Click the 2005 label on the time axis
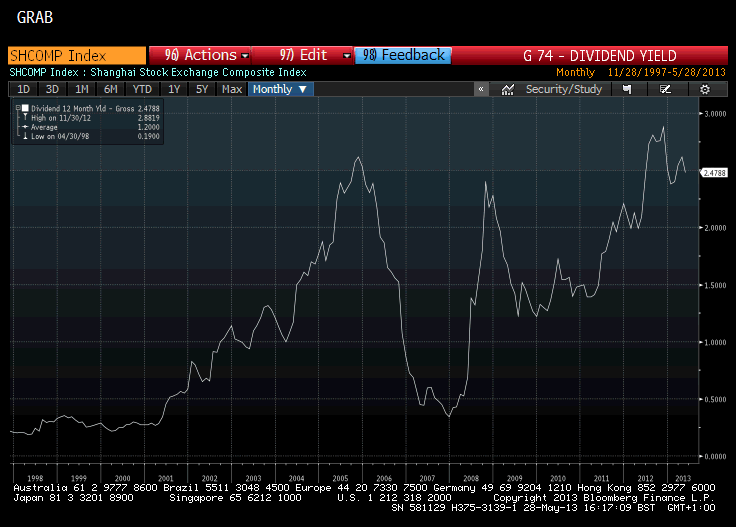The height and width of the screenshot is (527, 736). click(340, 478)
